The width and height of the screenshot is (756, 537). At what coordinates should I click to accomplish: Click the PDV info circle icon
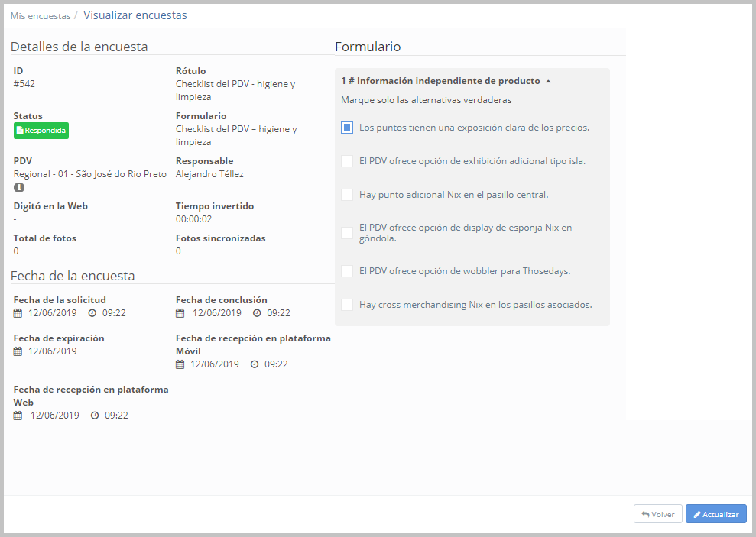19,187
